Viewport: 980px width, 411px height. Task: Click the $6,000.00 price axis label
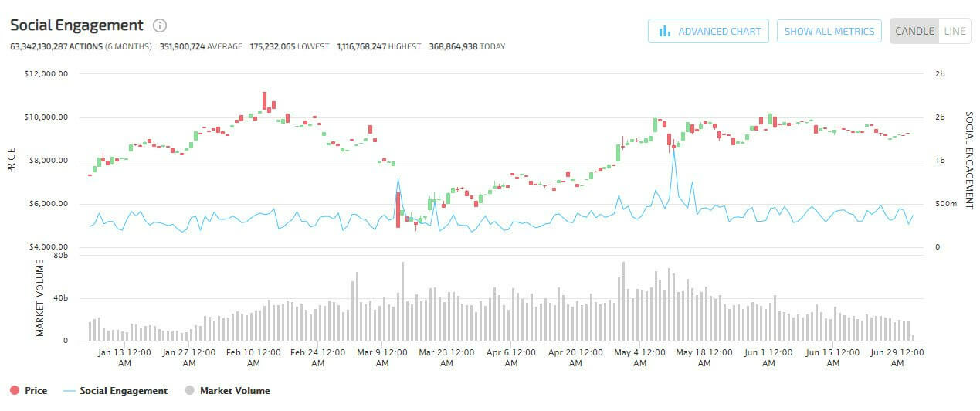(x=50, y=204)
